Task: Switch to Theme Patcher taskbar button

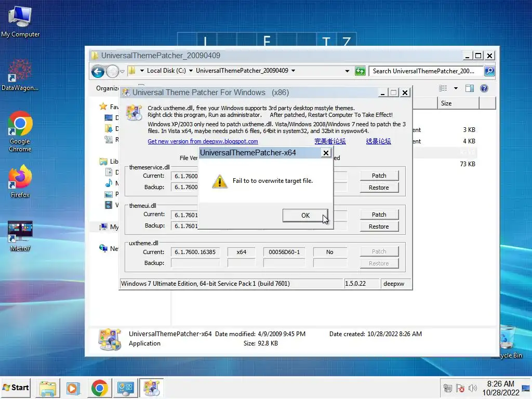Action: 151,388
